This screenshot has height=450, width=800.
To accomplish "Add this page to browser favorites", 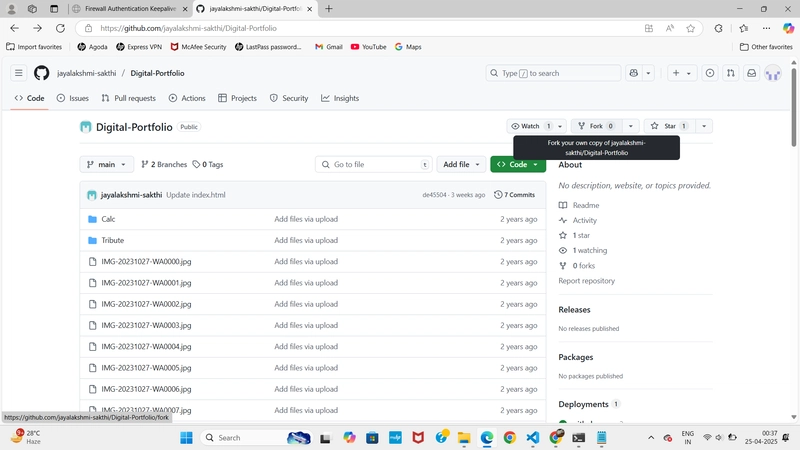I will coord(690,28).
